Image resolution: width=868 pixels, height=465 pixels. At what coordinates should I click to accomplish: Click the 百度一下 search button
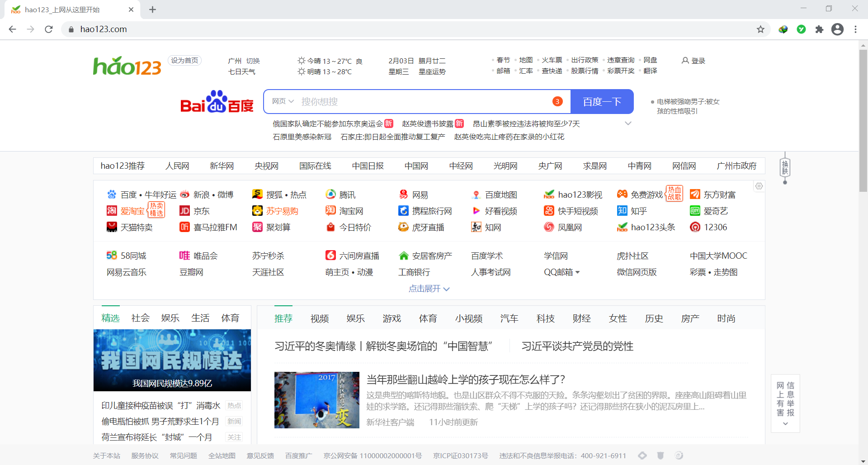point(602,101)
